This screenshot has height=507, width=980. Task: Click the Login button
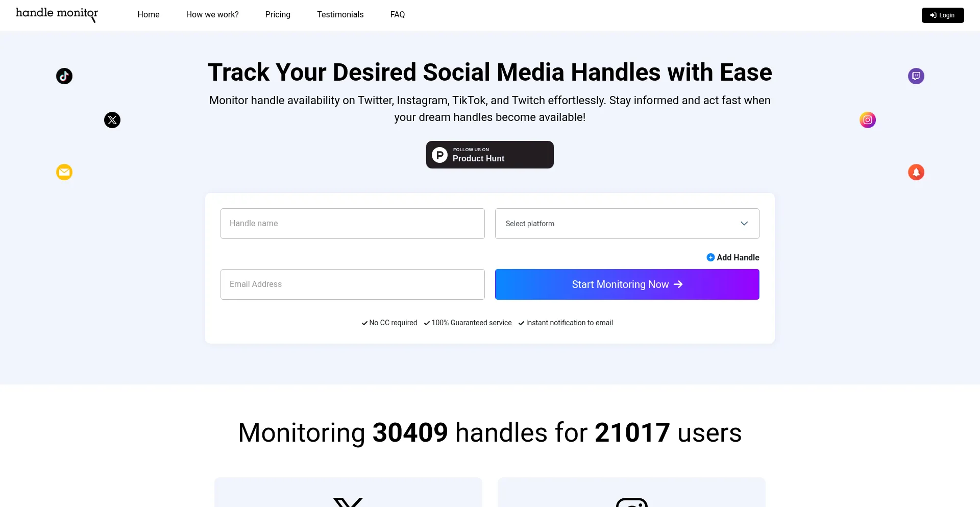pos(942,15)
